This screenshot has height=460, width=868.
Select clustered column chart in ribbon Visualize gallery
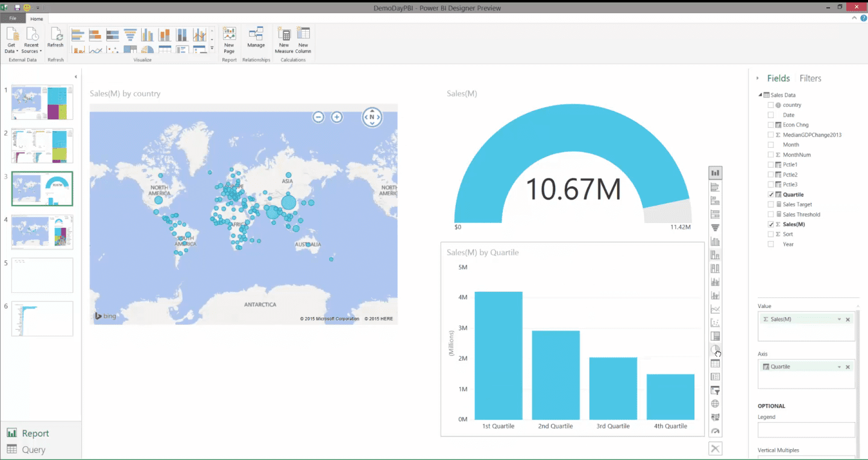pos(147,35)
